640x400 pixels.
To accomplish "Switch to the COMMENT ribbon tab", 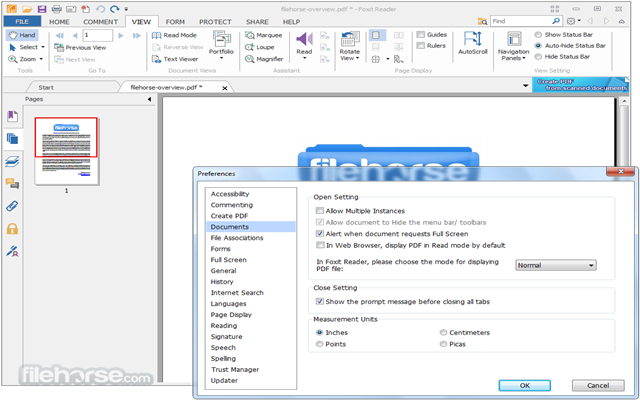I will pyautogui.click(x=100, y=22).
